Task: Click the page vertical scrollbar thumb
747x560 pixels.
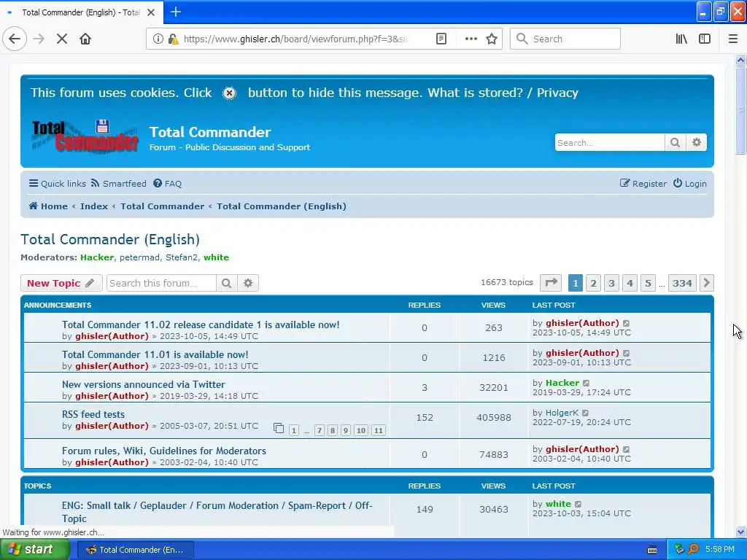Action: click(740, 111)
